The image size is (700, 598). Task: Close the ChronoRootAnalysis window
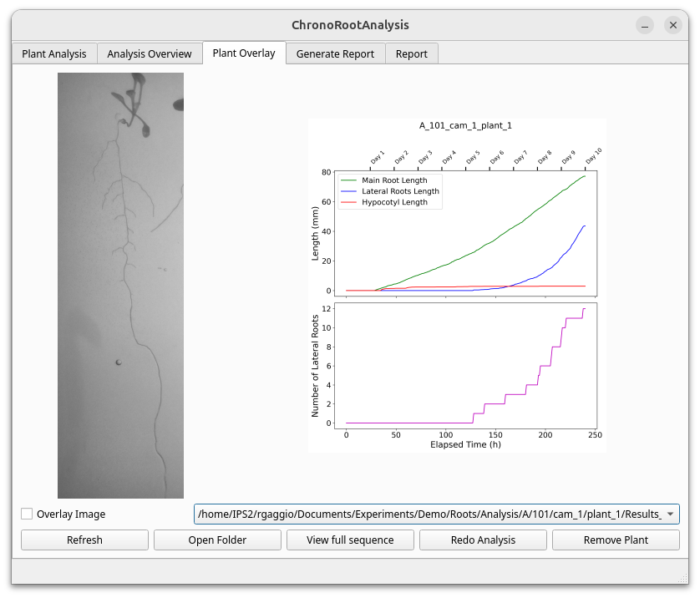tap(673, 25)
